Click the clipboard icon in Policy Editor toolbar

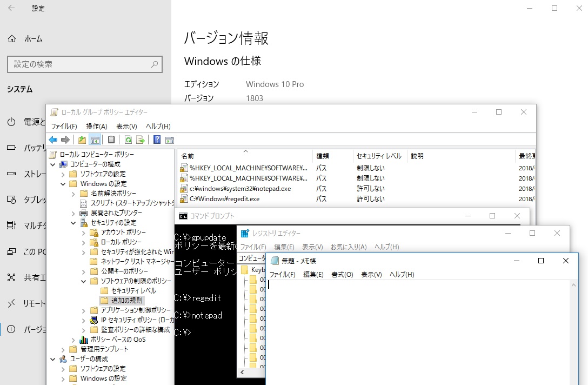[x=111, y=140]
